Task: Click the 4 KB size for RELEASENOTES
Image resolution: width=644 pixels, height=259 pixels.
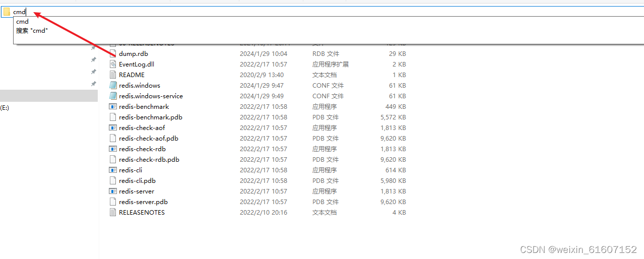Action: pos(399,212)
